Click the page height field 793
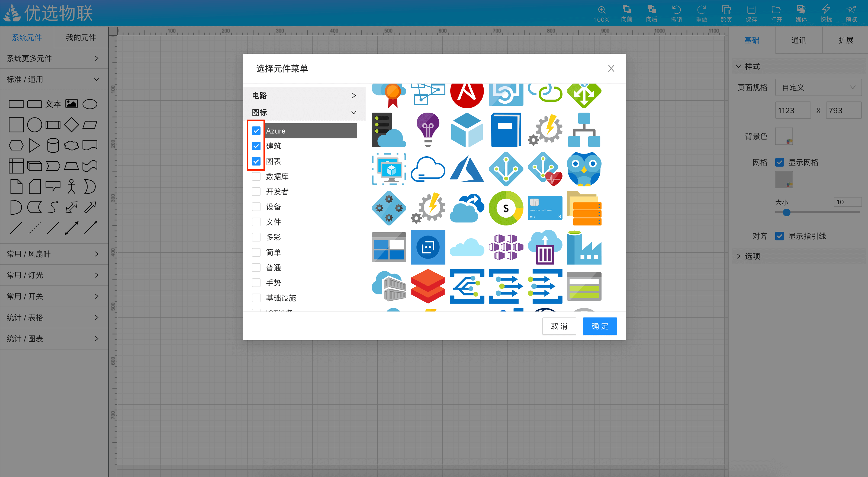The image size is (868, 477). (x=843, y=110)
